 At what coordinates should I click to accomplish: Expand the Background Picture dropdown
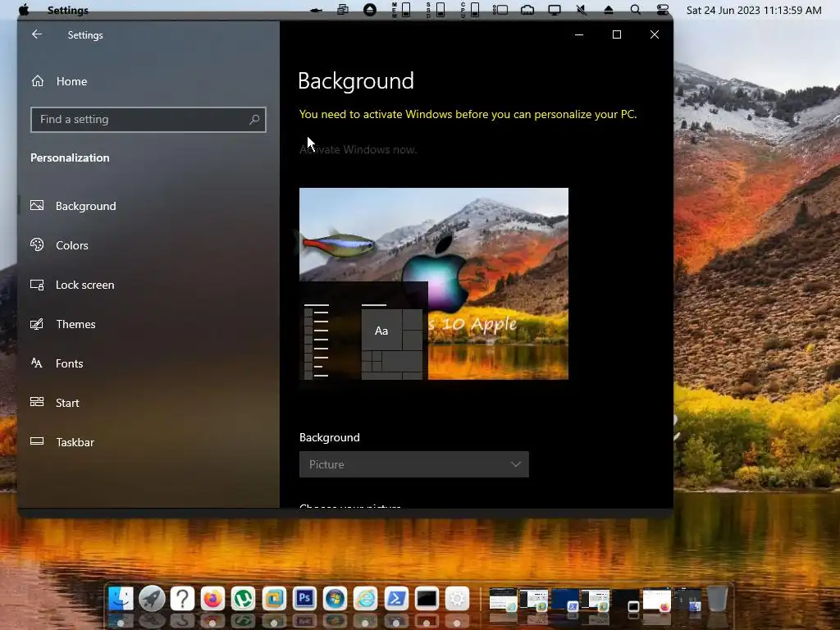414,464
